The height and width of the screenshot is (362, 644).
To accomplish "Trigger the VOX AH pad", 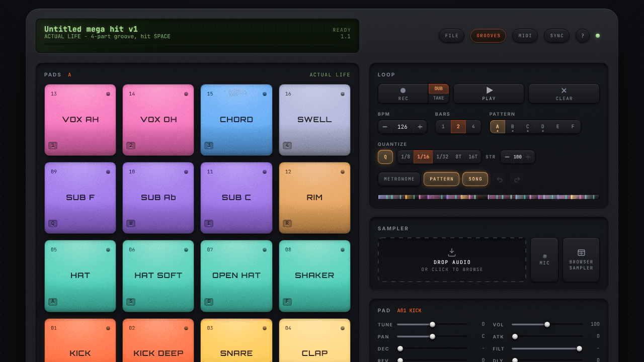I will [x=80, y=120].
